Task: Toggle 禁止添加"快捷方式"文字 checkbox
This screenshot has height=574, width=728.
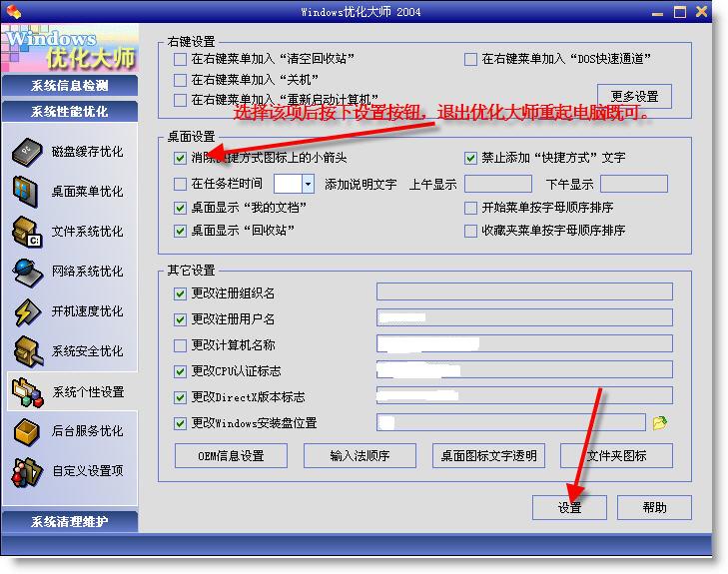Action: click(x=470, y=159)
